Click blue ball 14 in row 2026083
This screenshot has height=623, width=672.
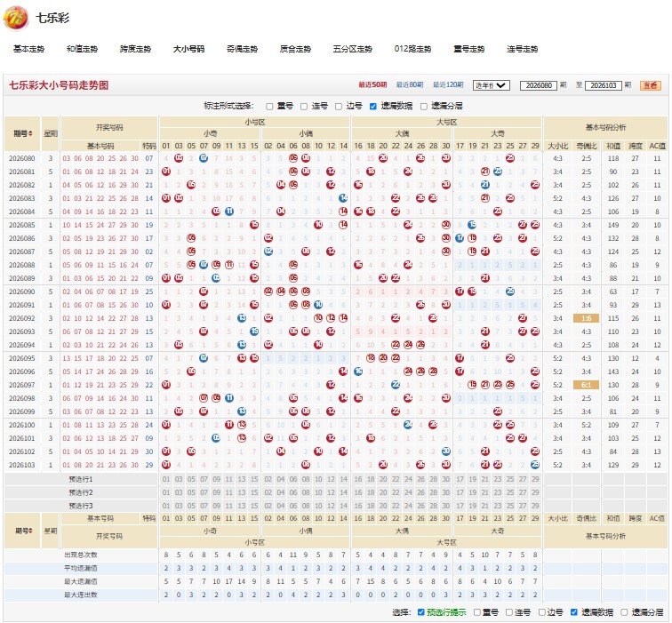point(343,198)
